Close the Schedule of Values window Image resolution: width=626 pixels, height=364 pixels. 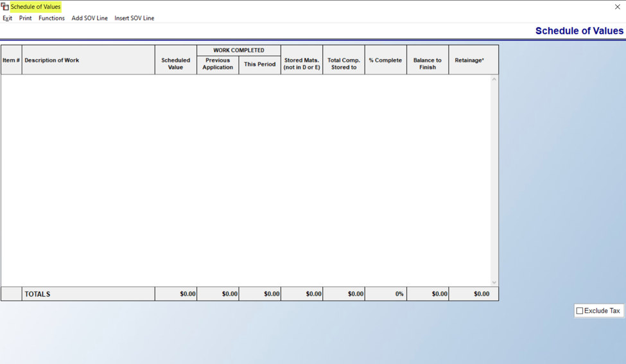617,7
